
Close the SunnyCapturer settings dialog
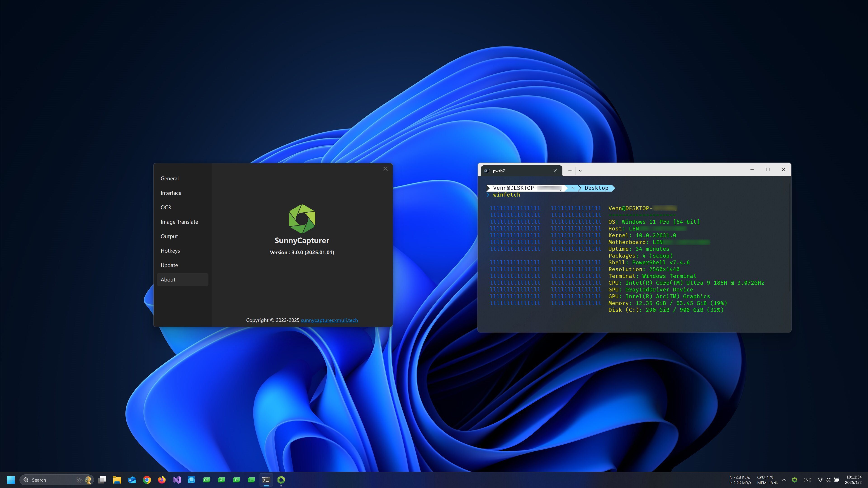click(x=385, y=169)
